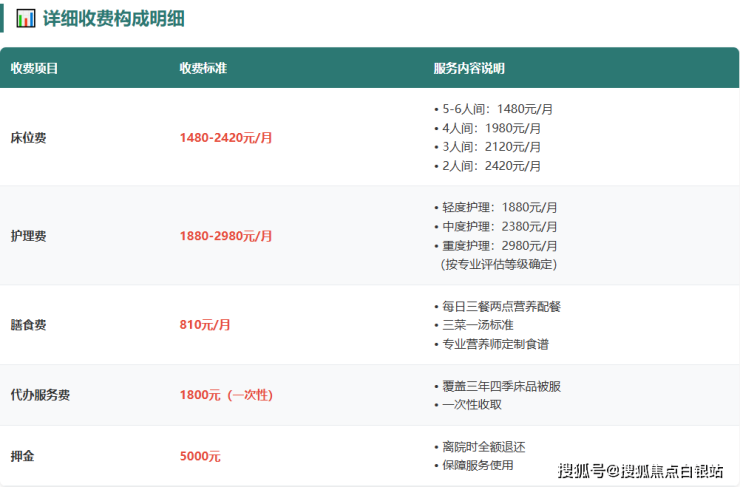Click the 专业营养师定制食谱 bullet item
Image resolution: width=740 pixels, height=487 pixels.
pyautogui.click(x=494, y=344)
